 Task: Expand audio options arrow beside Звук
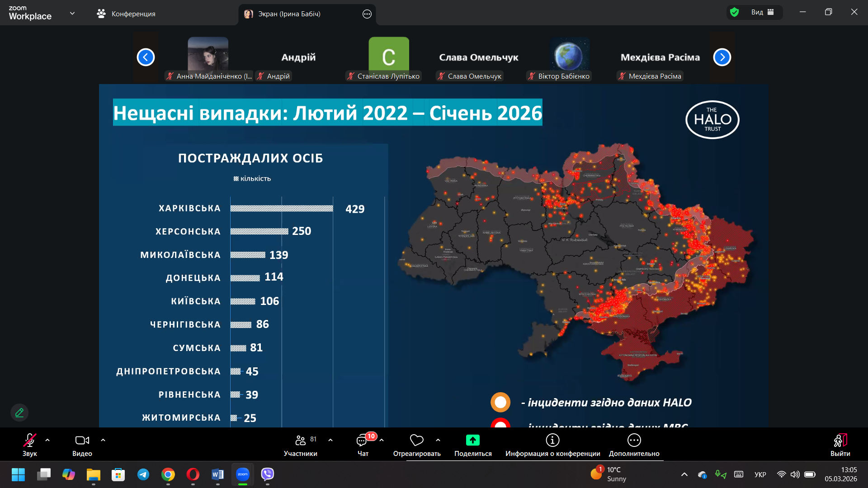pyautogui.click(x=47, y=440)
